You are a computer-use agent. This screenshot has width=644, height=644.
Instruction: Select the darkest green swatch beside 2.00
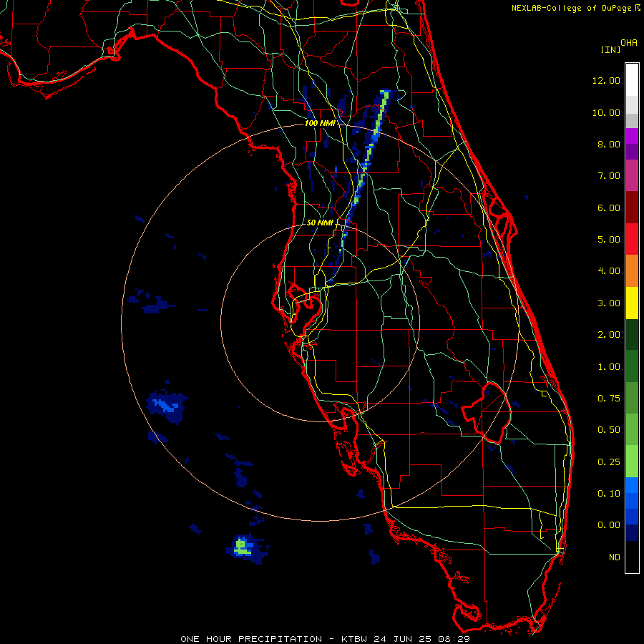click(632, 334)
